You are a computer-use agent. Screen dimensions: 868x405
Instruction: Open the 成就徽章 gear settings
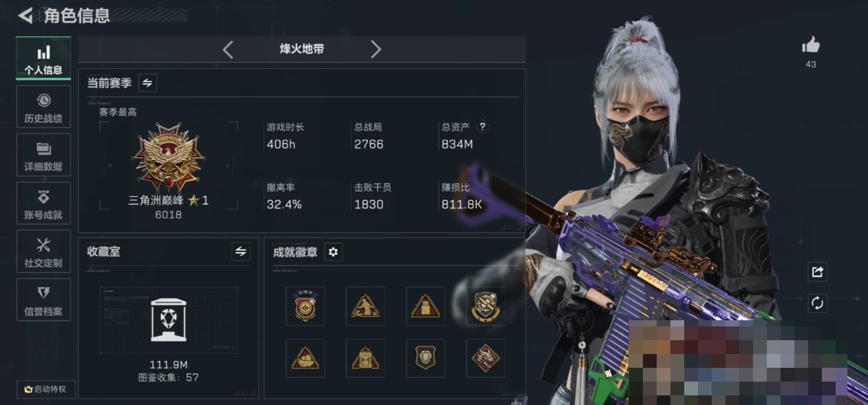[333, 252]
